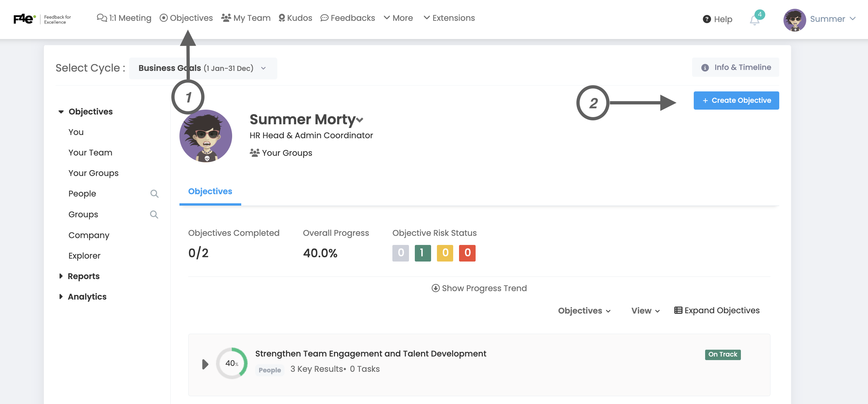The image size is (868, 404).
Task: Click the Create Objective button
Action: point(736,101)
